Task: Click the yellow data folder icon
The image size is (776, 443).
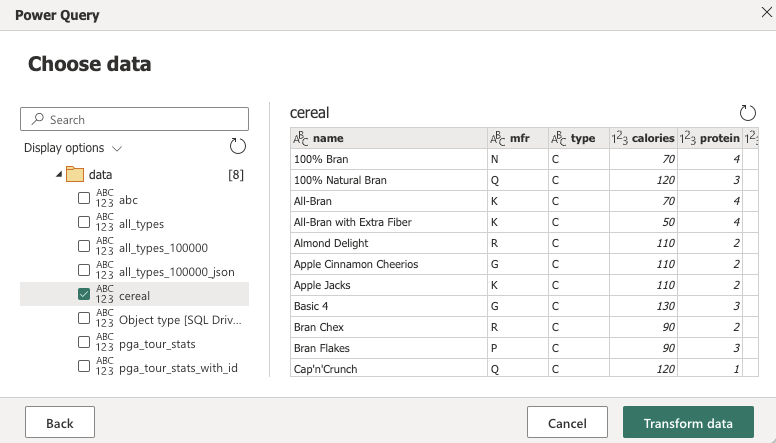Action: point(75,174)
